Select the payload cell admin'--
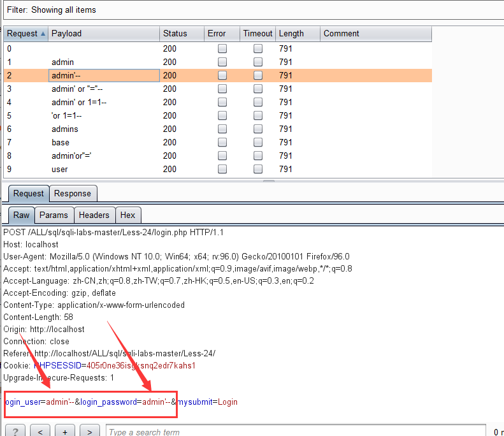The width and height of the screenshot is (504, 436). [x=104, y=76]
